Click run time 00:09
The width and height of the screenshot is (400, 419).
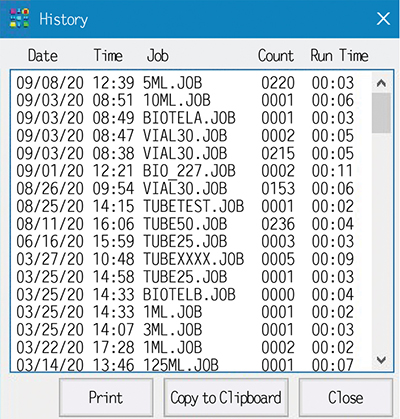point(333,259)
